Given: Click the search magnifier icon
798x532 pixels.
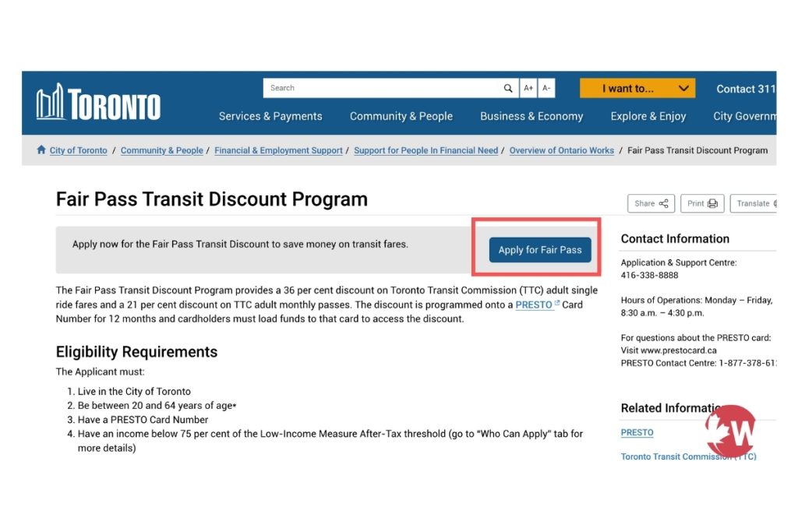Looking at the screenshot, I should [507, 88].
